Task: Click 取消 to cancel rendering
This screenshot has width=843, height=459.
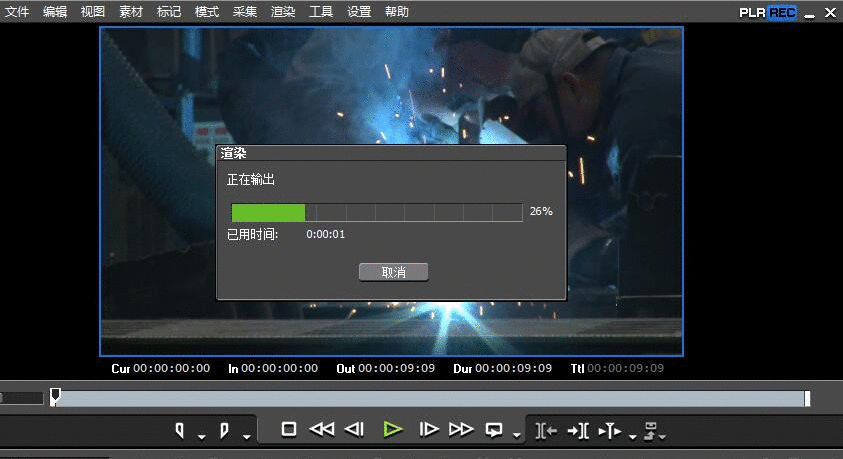Action: tap(393, 272)
